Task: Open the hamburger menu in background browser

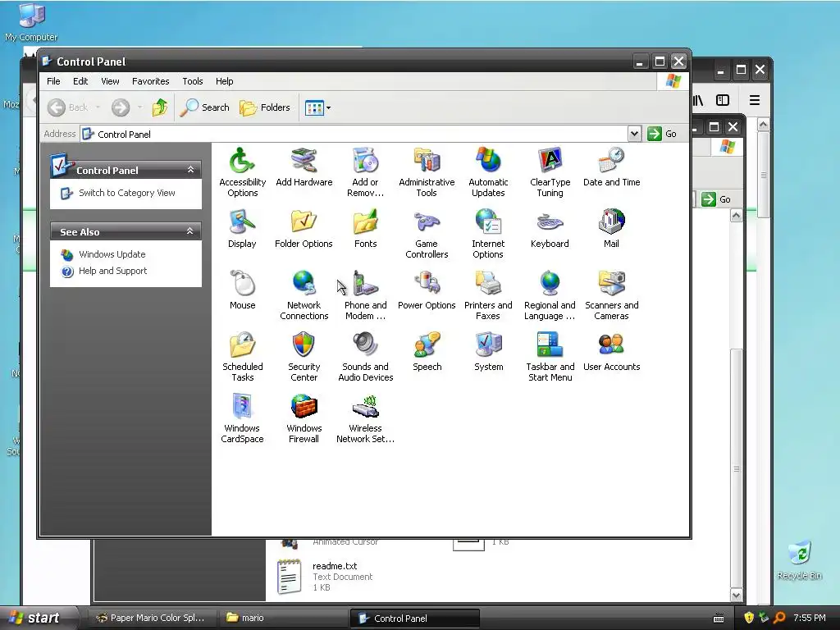Action: pos(755,100)
